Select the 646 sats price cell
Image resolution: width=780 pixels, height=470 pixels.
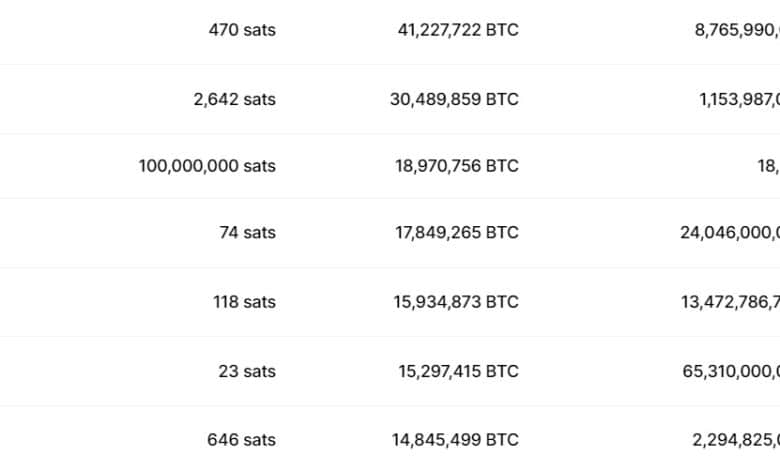click(x=241, y=439)
